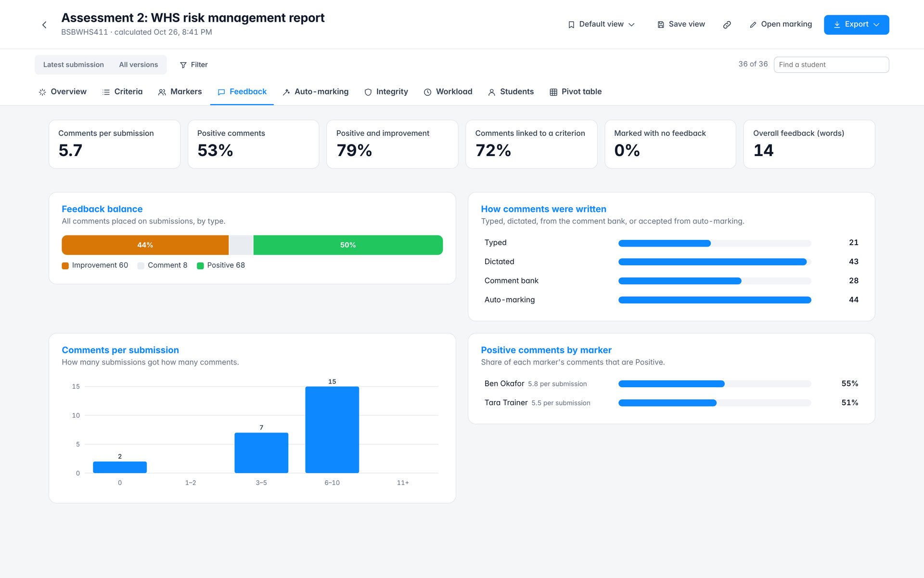Open the Export dropdown arrow
Viewport: 924px width, 578px height.
[876, 25]
